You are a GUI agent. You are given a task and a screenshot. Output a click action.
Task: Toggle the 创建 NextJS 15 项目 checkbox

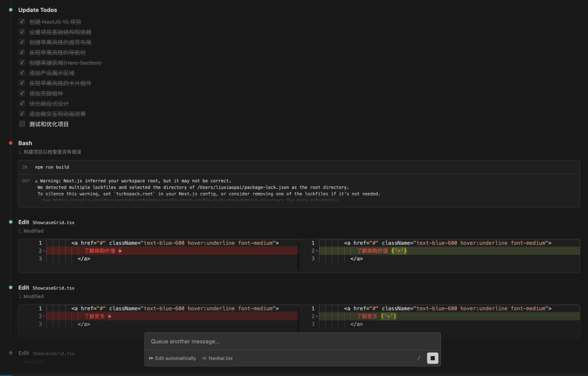(x=22, y=22)
